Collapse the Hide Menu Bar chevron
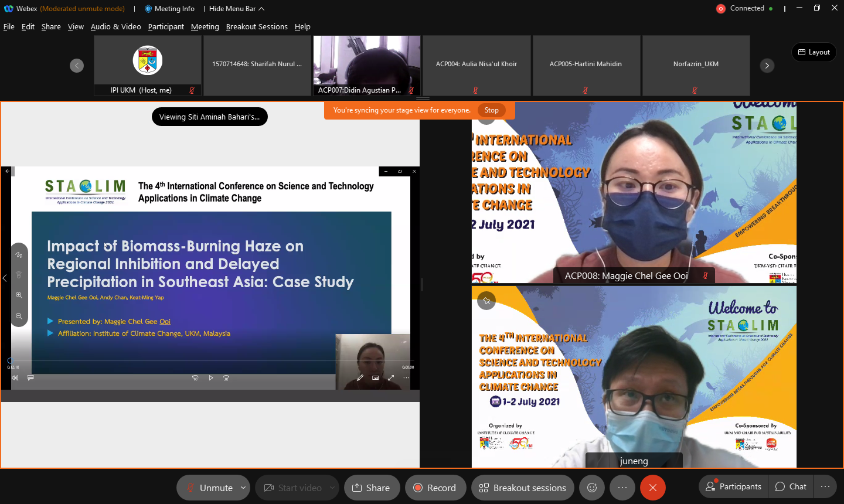The image size is (844, 504). point(261,9)
